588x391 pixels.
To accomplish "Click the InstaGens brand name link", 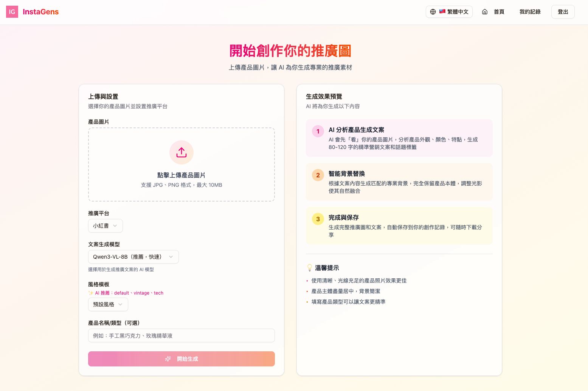I will pyautogui.click(x=40, y=12).
